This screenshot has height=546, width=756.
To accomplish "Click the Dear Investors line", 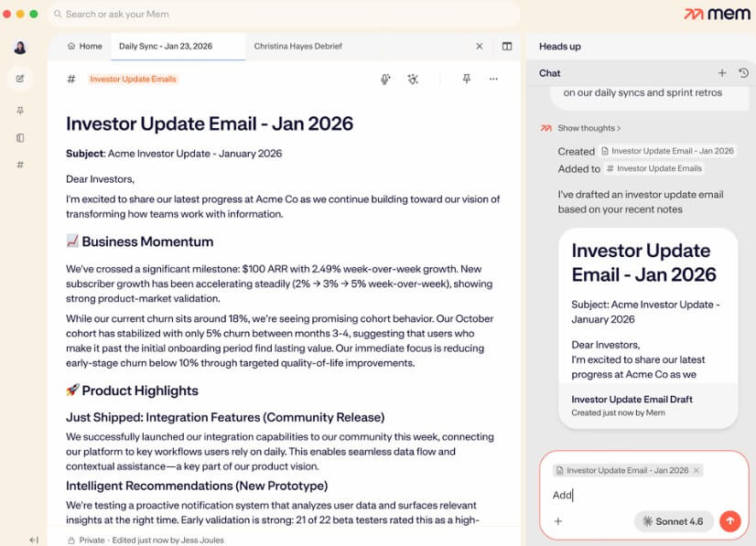I will pos(101,179).
